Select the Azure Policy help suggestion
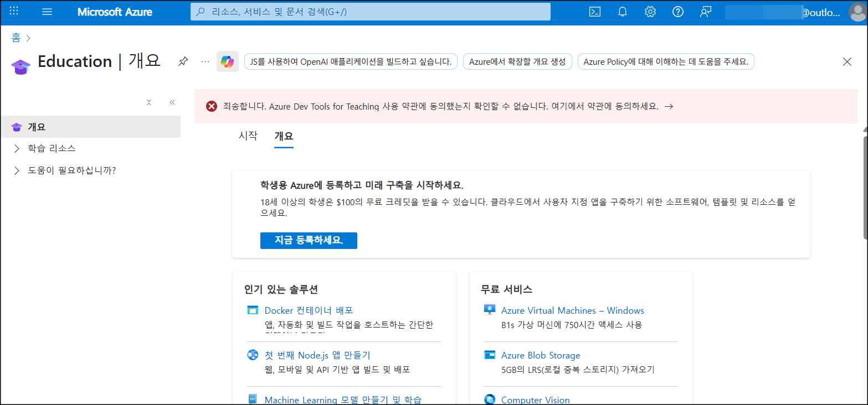 pos(666,61)
